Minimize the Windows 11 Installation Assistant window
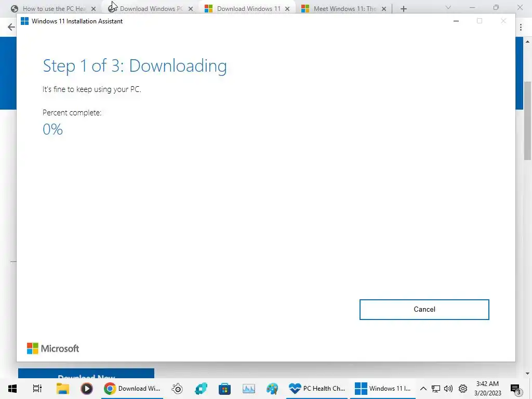 pos(456,21)
